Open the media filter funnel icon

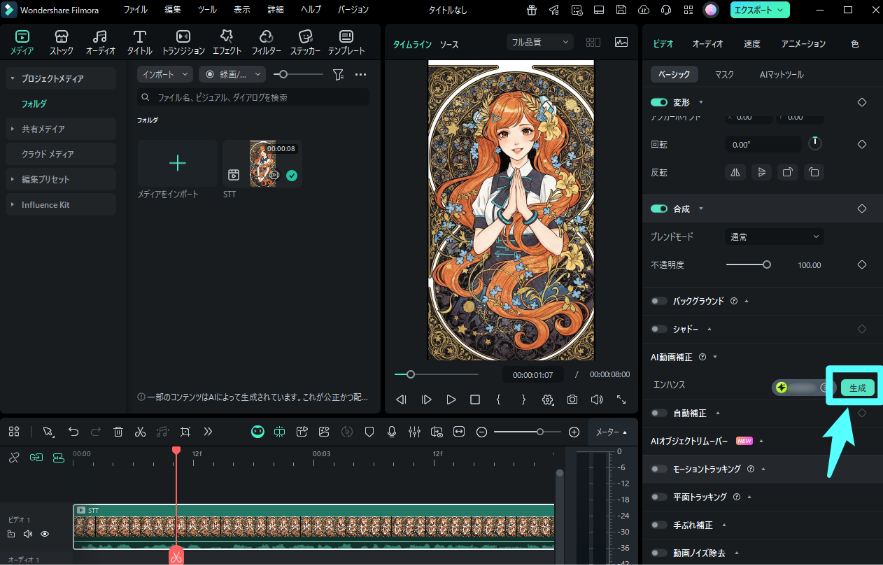tap(338, 74)
